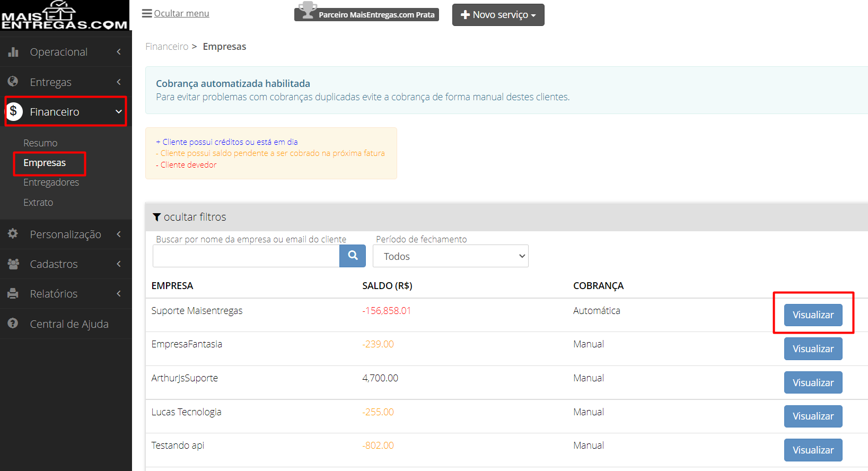Click the Cadastros users icon
The height and width of the screenshot is (471, 868).
click(13, 264)
